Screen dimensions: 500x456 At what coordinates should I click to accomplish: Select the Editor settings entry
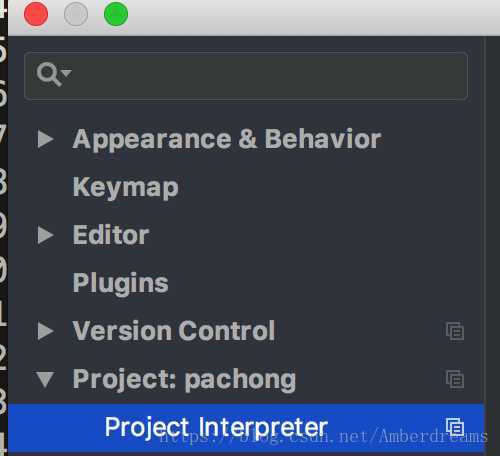(x=111, y=235)
